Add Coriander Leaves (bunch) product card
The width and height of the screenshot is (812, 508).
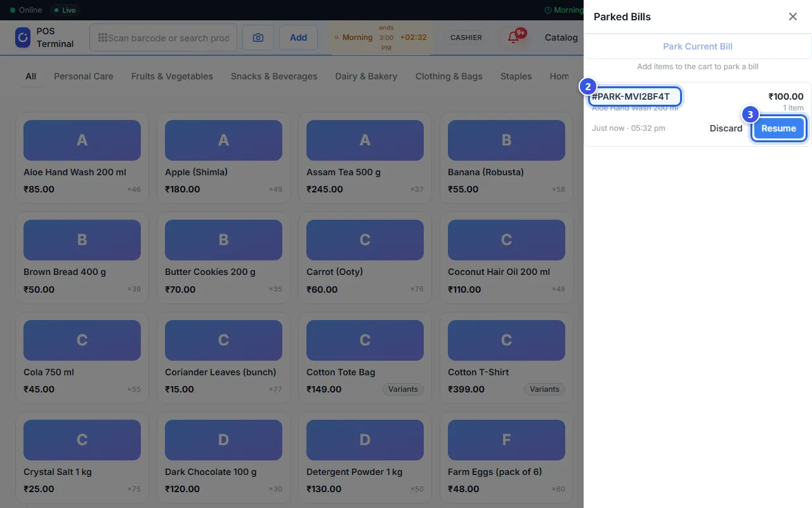point(223,358)
